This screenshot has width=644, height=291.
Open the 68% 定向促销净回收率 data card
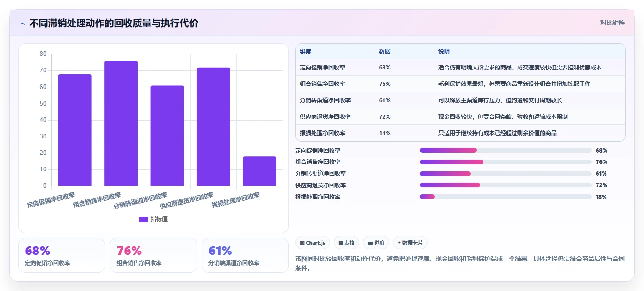pos(61,255)
